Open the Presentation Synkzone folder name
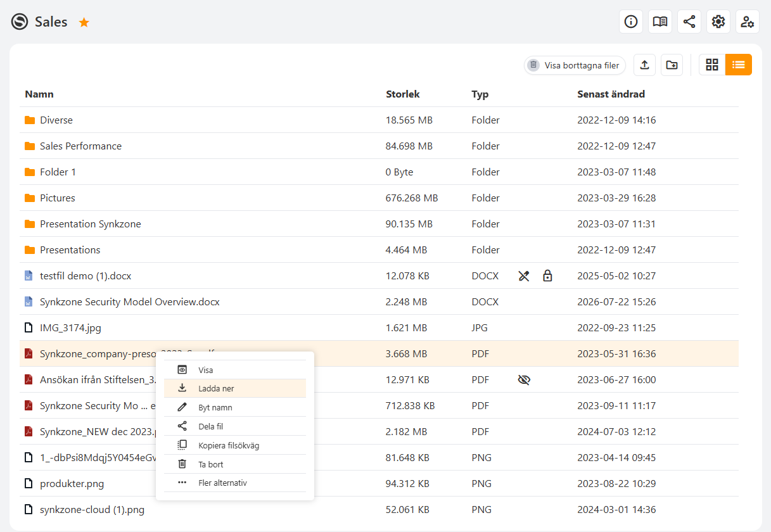 coord(91,224)
